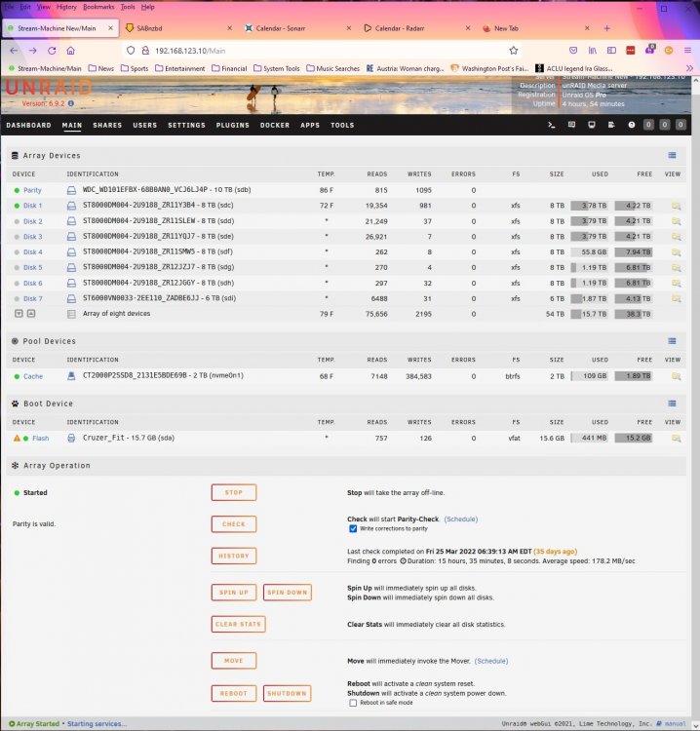The image size is (700, 731).
Task: Click the CLEAR STATS button
Action: (238, 624)
